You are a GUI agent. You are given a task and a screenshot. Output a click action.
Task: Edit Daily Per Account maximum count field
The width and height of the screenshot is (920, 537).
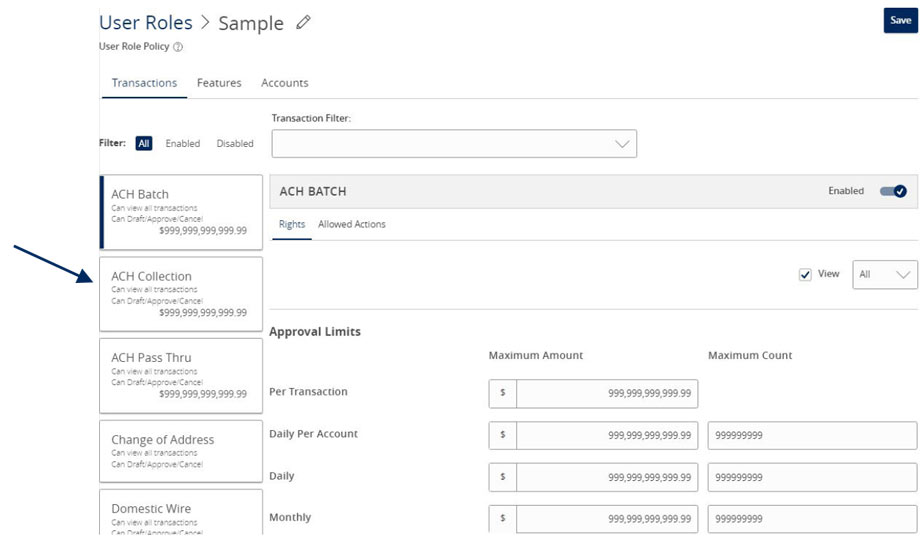point(812,435)
